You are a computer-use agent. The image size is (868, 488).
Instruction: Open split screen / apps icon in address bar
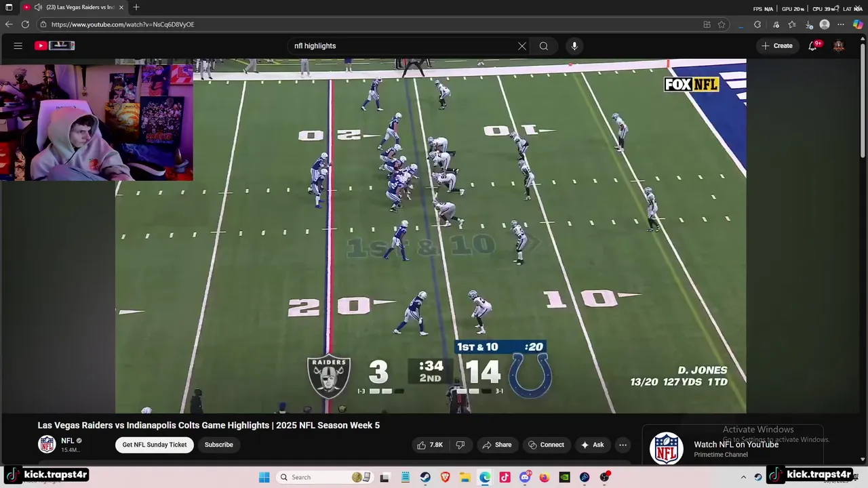[707, 24]
